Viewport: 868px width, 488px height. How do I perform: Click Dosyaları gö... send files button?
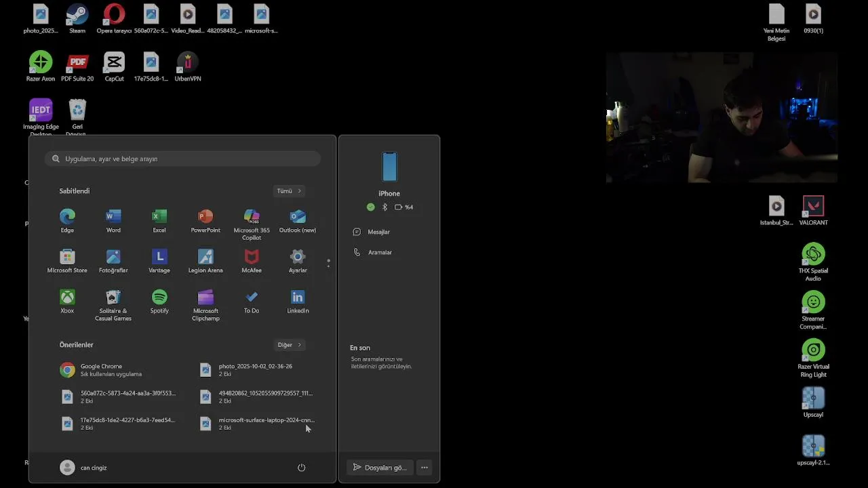[x=380, y=468]
